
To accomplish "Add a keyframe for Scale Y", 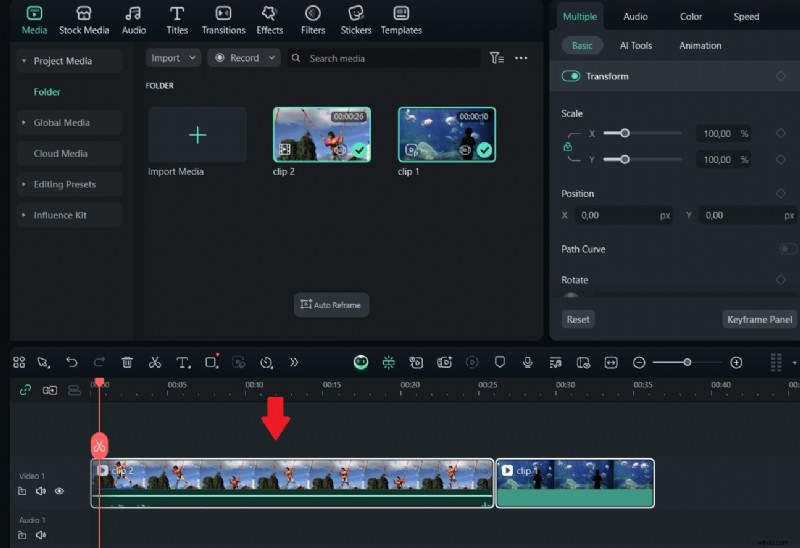I will [781, 159].
